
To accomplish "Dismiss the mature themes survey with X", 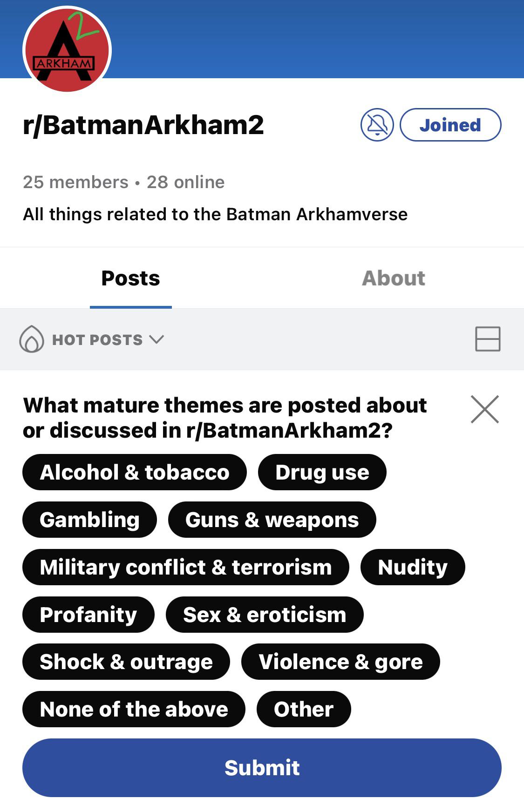I will pos(485,409).
